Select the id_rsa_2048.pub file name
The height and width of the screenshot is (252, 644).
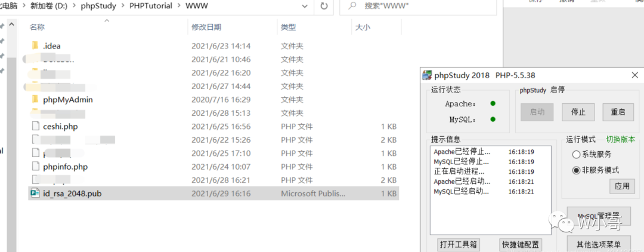click(72, 193)
